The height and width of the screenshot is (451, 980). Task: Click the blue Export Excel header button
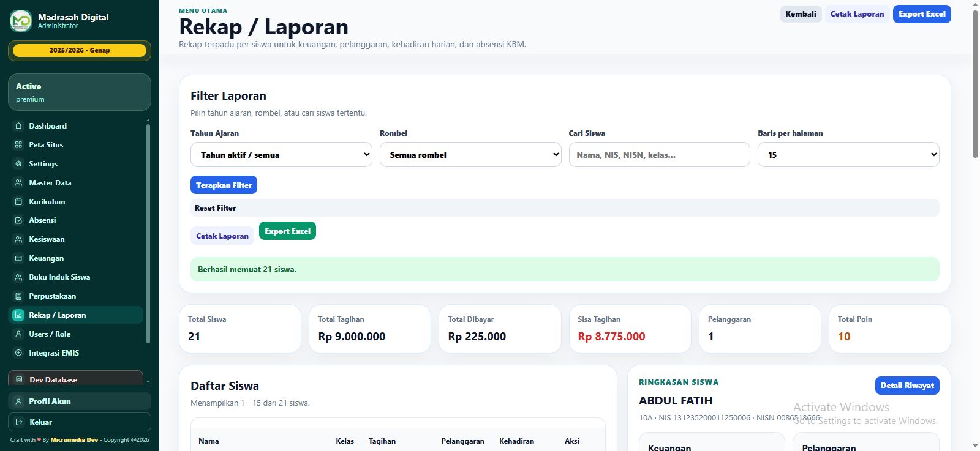click(922, 14)
